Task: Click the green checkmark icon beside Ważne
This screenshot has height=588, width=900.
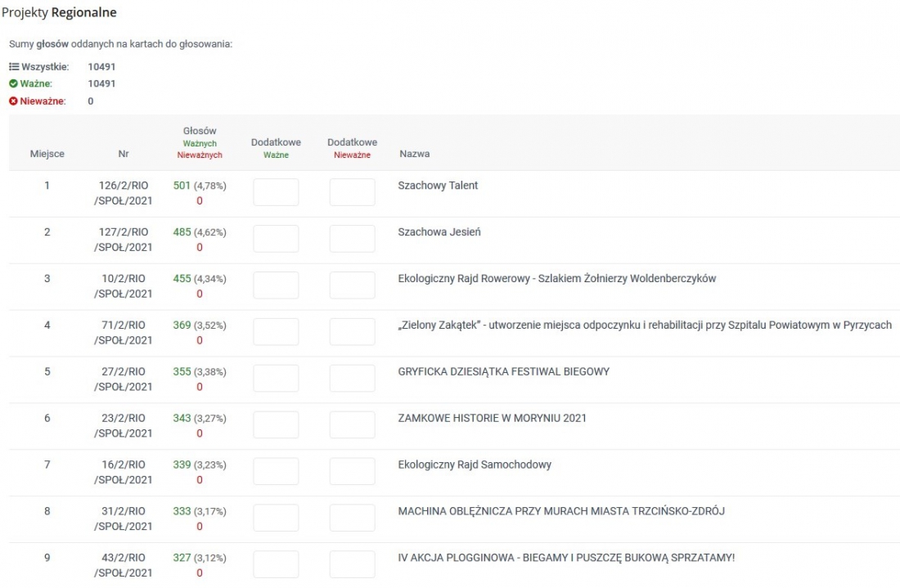Action: 13,83
